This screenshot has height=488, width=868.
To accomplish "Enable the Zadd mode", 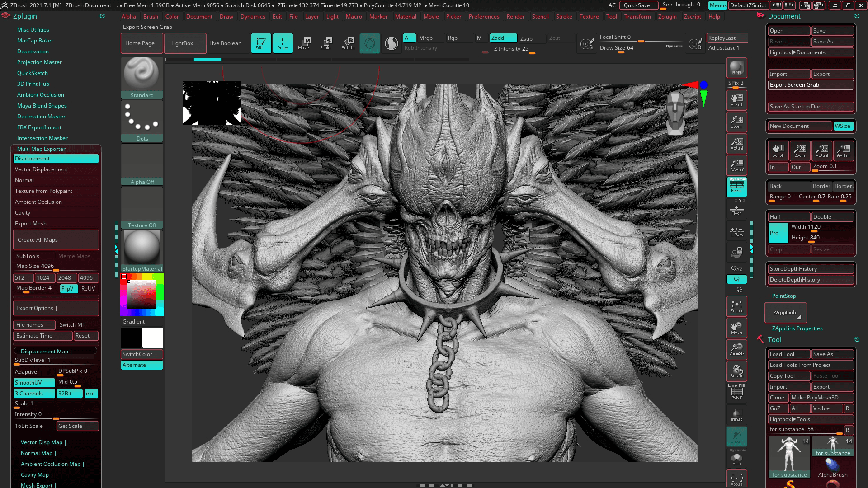I will click(x=503, y=38).
